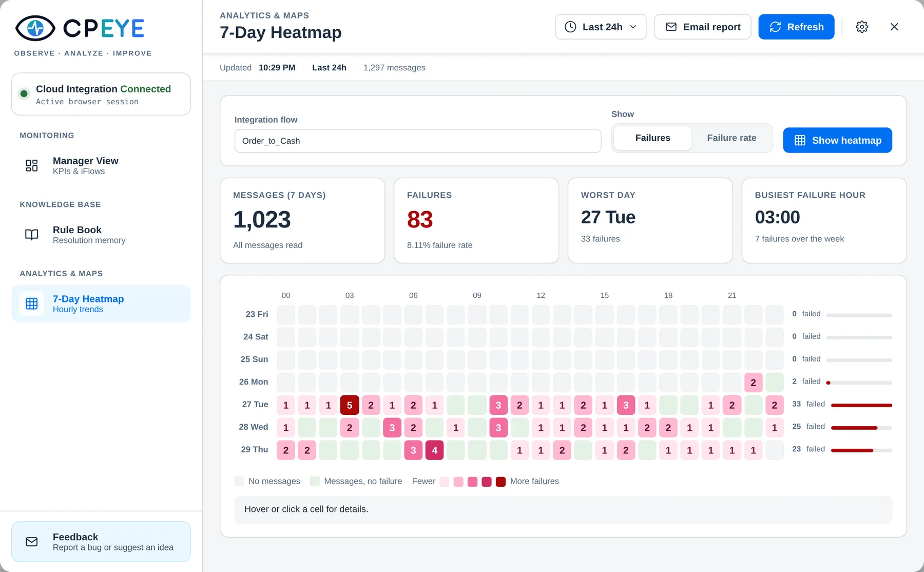Viewport: 924px width, 572px height.
Task: Select the 27 Tue 03:00 cell showing 5
Action: [350, 405]
